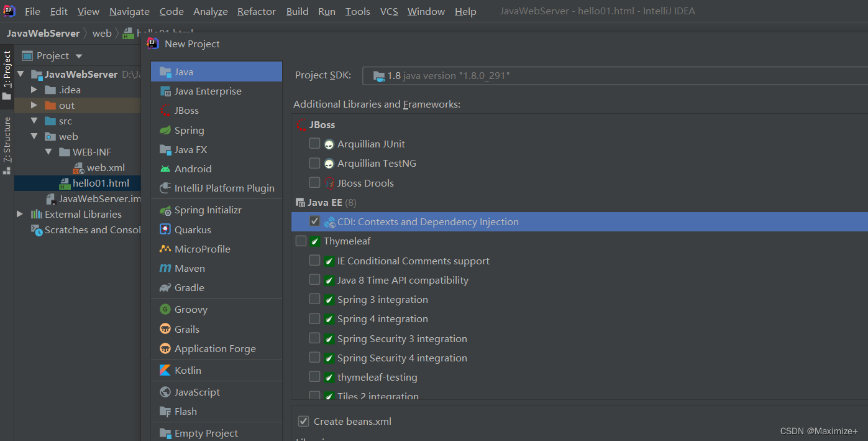Open the Build menu
Image resolution: width=868 pixels, height=441 pixels.
click(297, 11)
